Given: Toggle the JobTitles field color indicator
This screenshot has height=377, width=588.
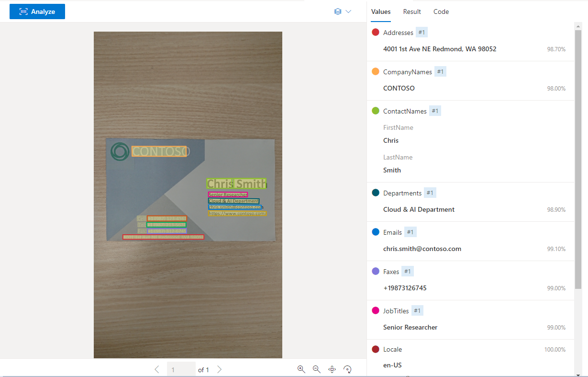Looking at the screenshot, I should 376,310.
